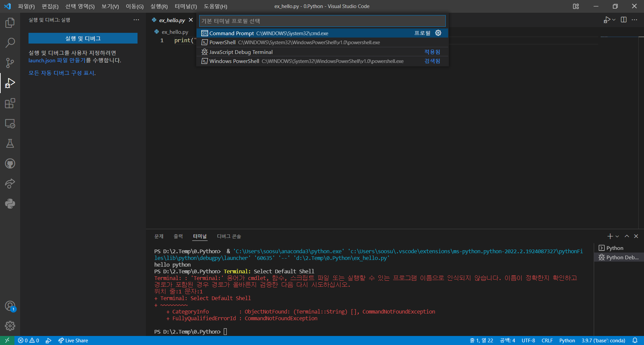This screenshot has width=644, height=345.
Task: Run Python file play button
Action: pyautogui.click(x=607, y=20)
